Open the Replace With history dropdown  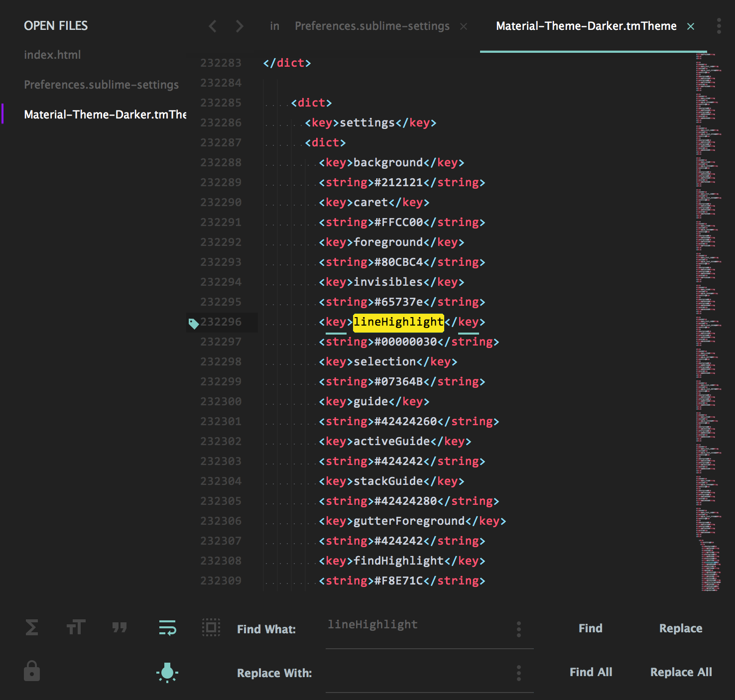point(518,673)
